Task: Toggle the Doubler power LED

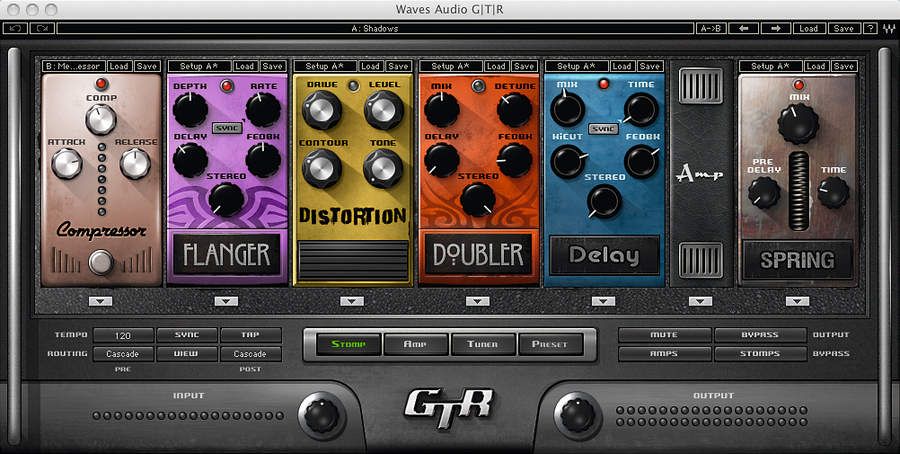Action: point(478,86)
